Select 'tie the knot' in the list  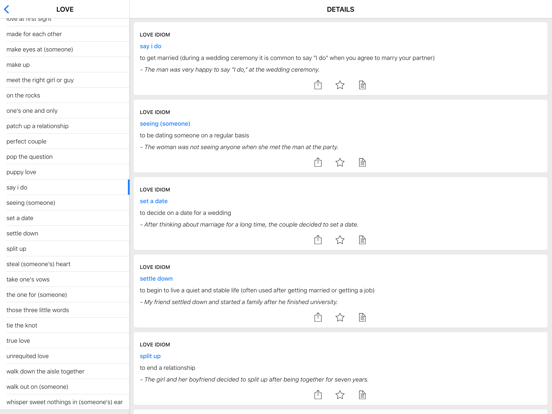pyautogui.click(x=65, y=325)
